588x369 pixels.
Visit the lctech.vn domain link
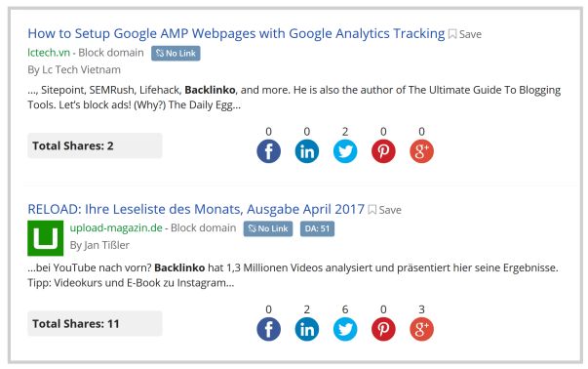tap(49, 53)
